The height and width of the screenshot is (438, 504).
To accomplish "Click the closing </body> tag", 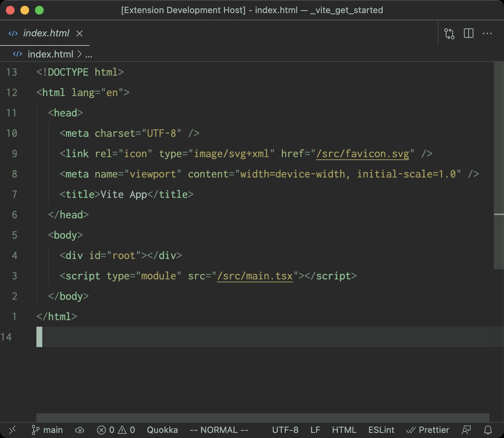I will coord(68,296).
